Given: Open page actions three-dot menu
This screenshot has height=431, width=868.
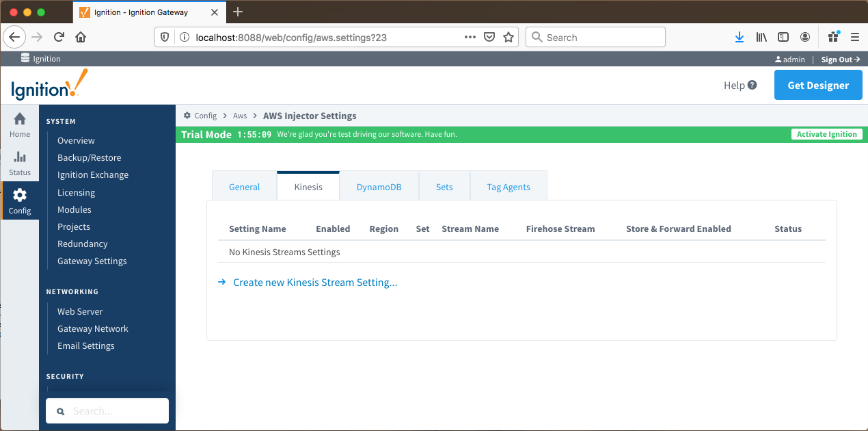Looking at the screenshot, I should (470, 37).
